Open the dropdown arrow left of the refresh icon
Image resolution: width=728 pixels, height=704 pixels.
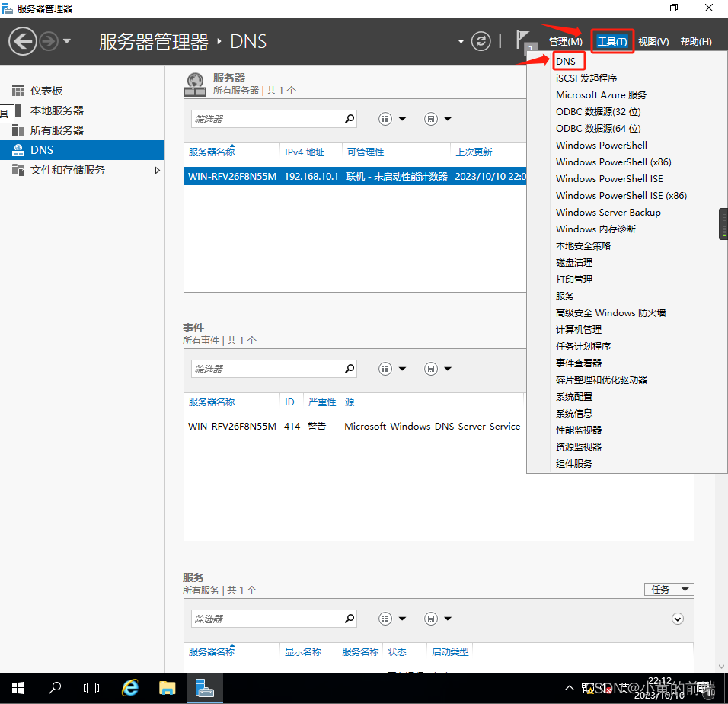pyautogui.click(x=461, y=42)
